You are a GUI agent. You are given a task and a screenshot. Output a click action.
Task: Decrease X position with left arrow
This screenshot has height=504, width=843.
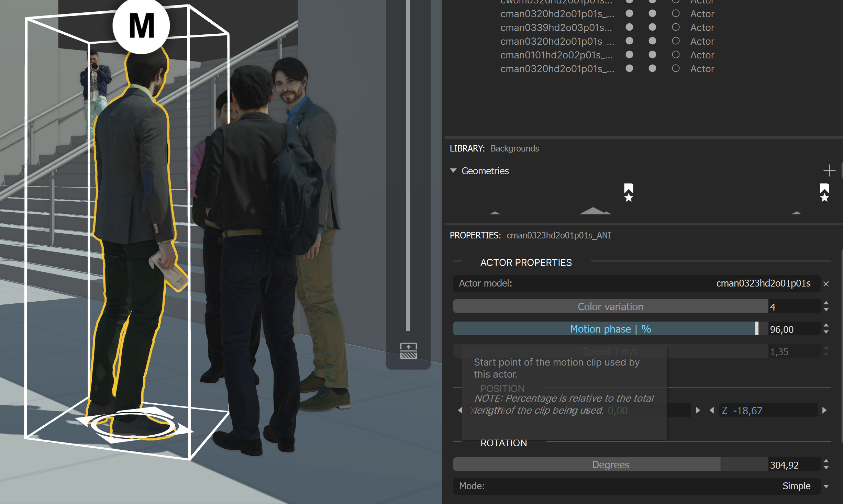point(460,410)
